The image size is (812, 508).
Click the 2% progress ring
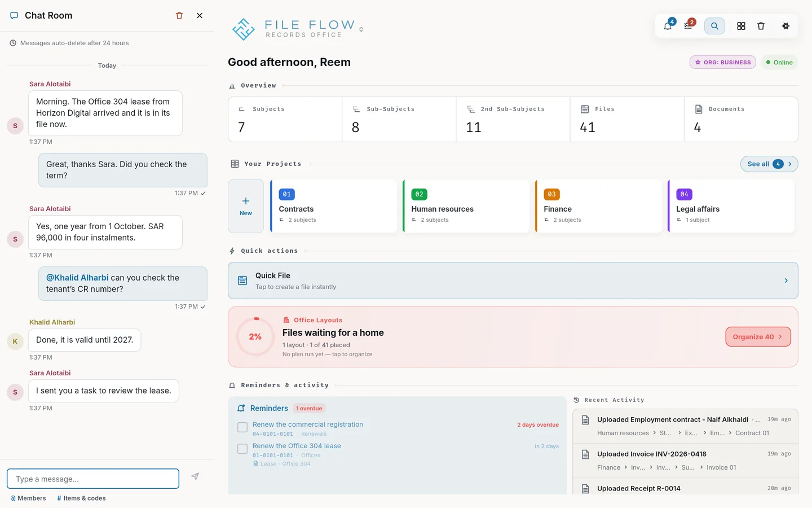[255, 337]
